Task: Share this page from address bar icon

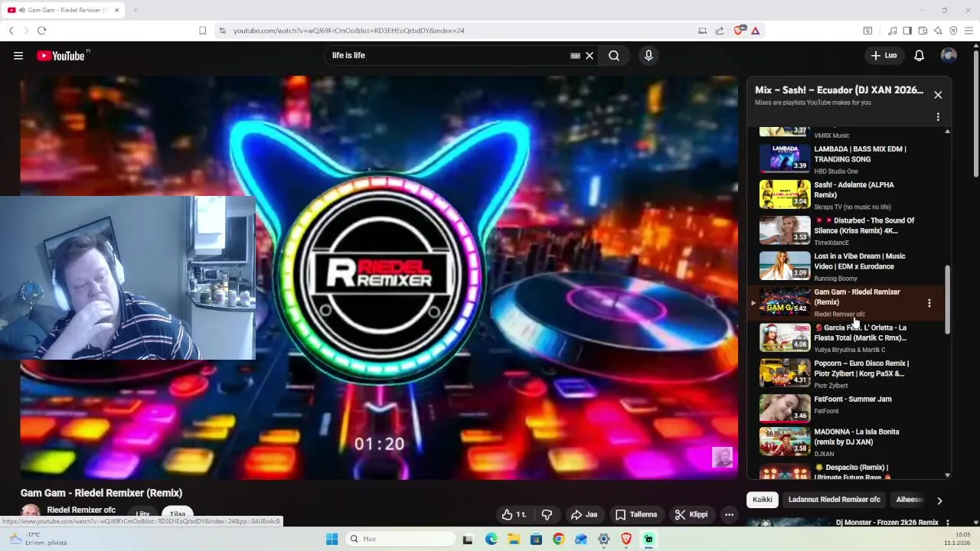Action: 720,31
